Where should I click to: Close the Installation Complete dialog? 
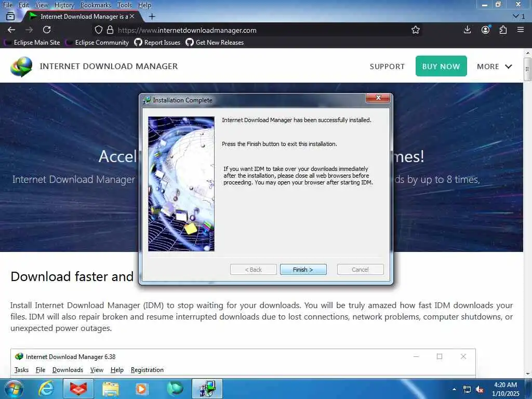(378, 98)
